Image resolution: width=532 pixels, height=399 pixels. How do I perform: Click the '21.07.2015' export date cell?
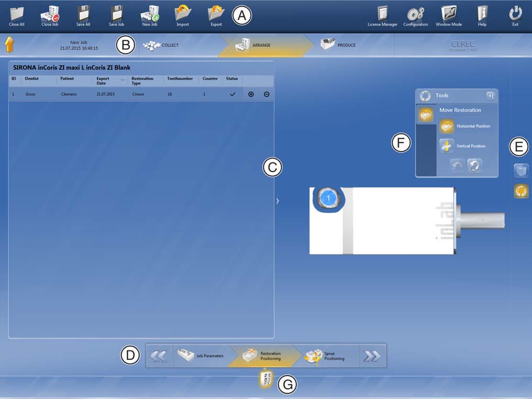106,94
